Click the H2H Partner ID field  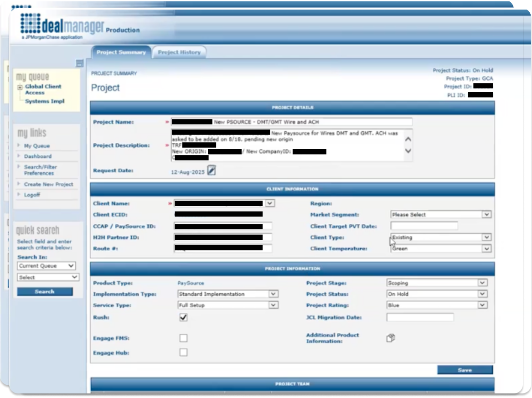[223, 238]
